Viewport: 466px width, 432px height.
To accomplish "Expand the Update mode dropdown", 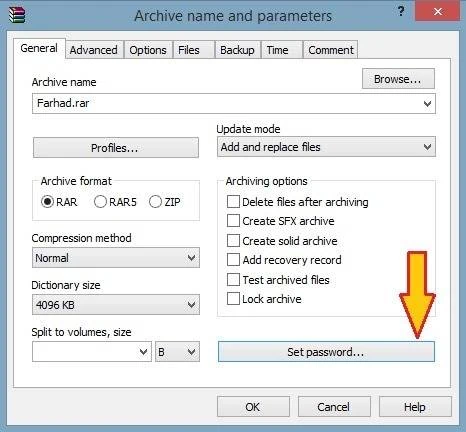I will tap(326, 147).
